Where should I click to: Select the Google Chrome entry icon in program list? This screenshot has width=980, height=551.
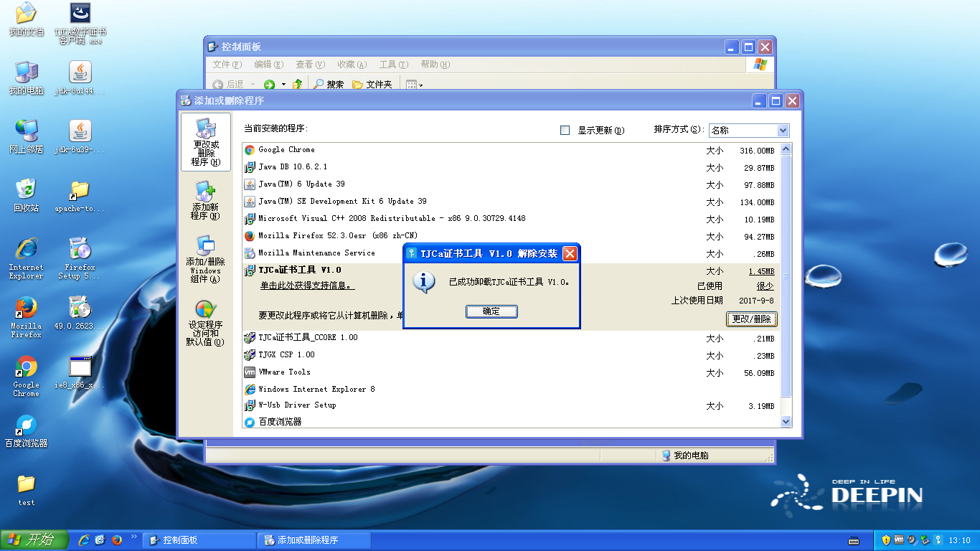pyautogui.click(x=250, y=150)
